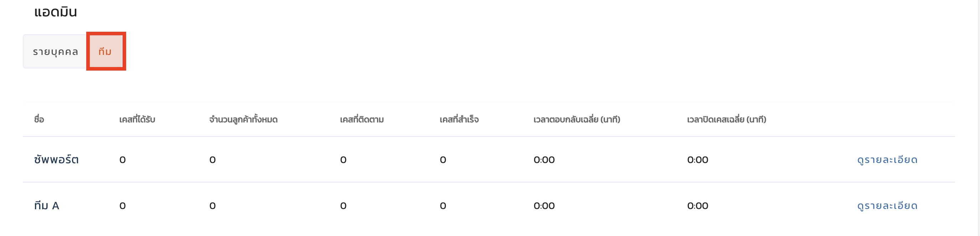This screenshot has width=980, height=236.
Task: Click the เคสที่ติดตาม column header
Action: pos(361,119)
